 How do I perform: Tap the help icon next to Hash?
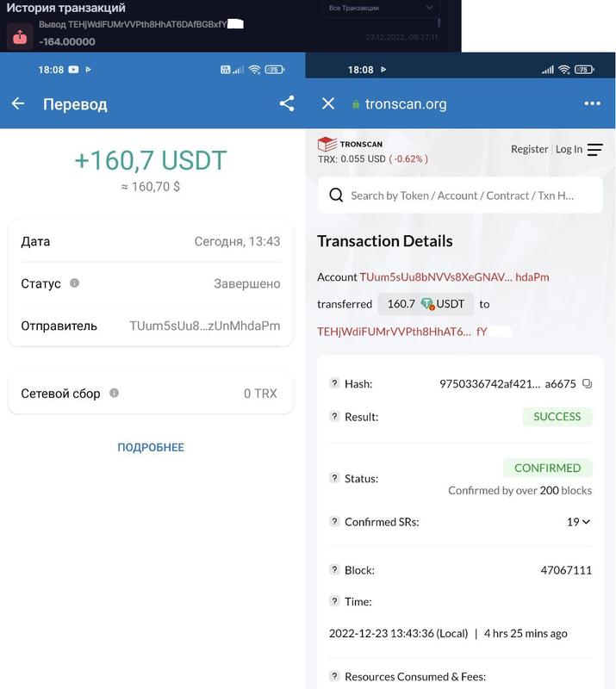tap(334, 383)
